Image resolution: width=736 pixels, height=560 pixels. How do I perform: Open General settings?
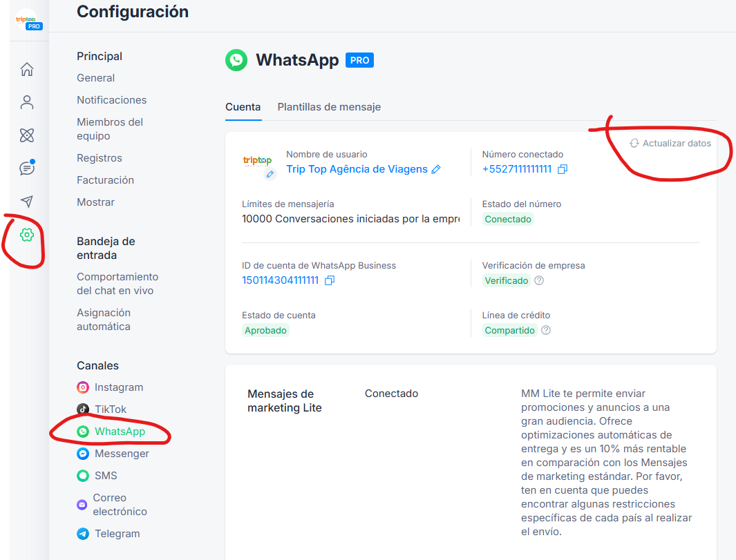(96, 78)
